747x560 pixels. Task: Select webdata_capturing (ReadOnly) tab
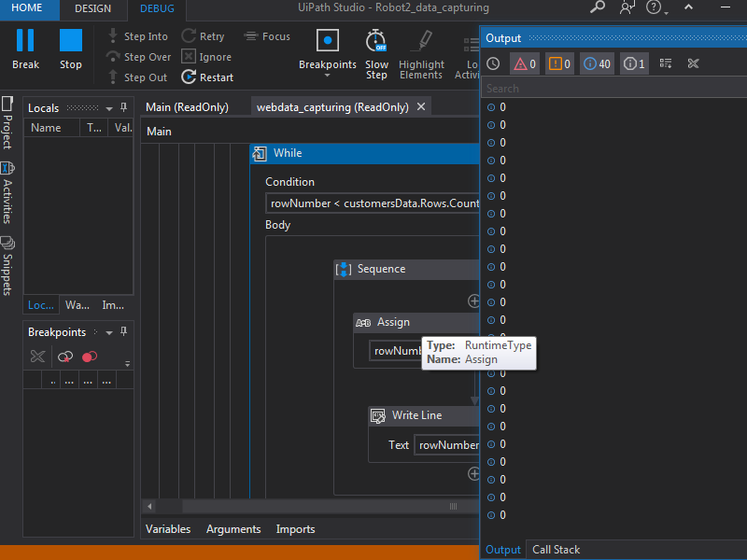(332, 107)
